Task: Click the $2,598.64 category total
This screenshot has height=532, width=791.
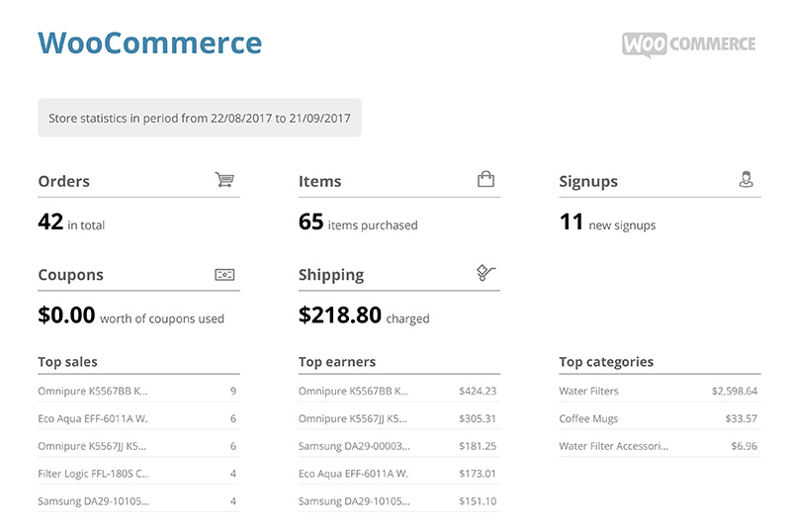Action: tap(735, 391)
